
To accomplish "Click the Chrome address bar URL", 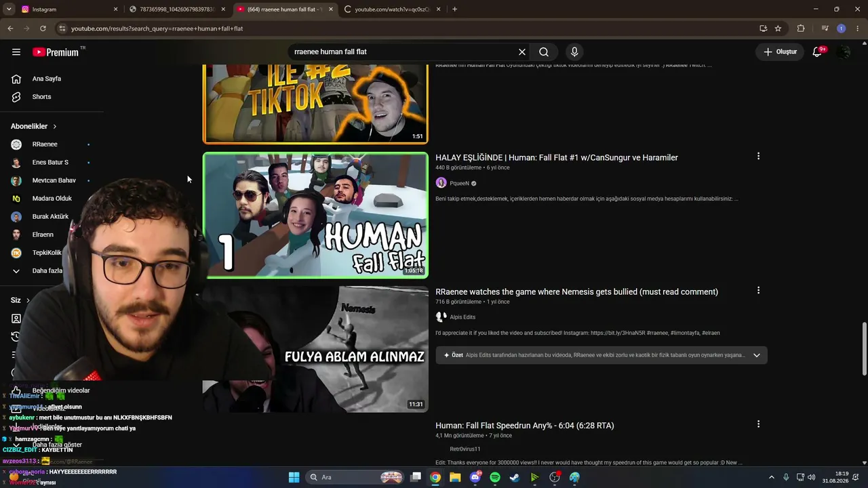I will [x=157, y=28].
